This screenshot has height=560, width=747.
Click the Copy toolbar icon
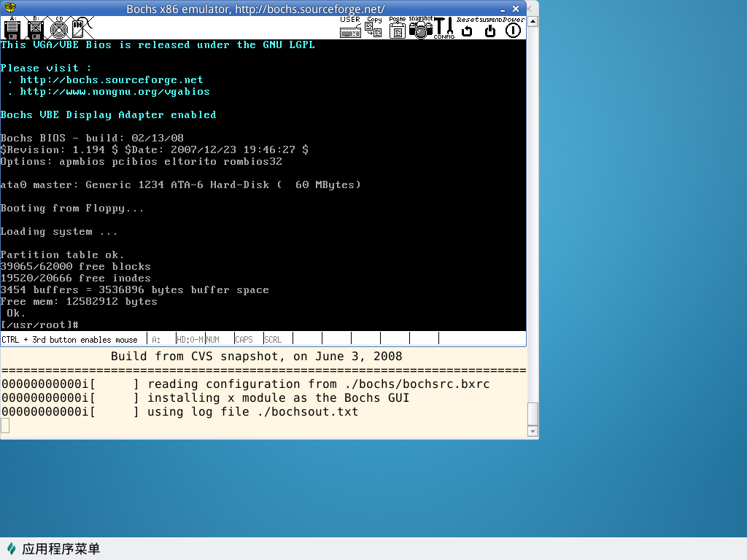[373, 28]
